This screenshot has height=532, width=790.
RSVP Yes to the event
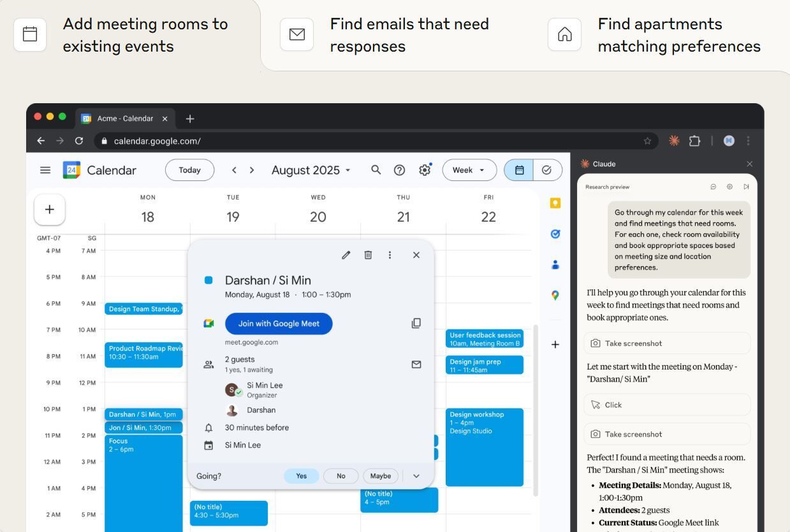302,476
